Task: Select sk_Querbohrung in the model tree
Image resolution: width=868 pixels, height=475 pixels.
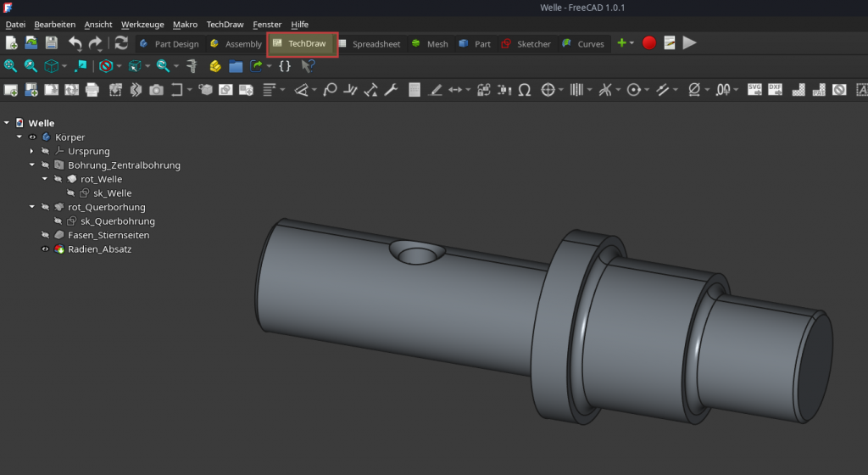Action: tap(117, 221)
